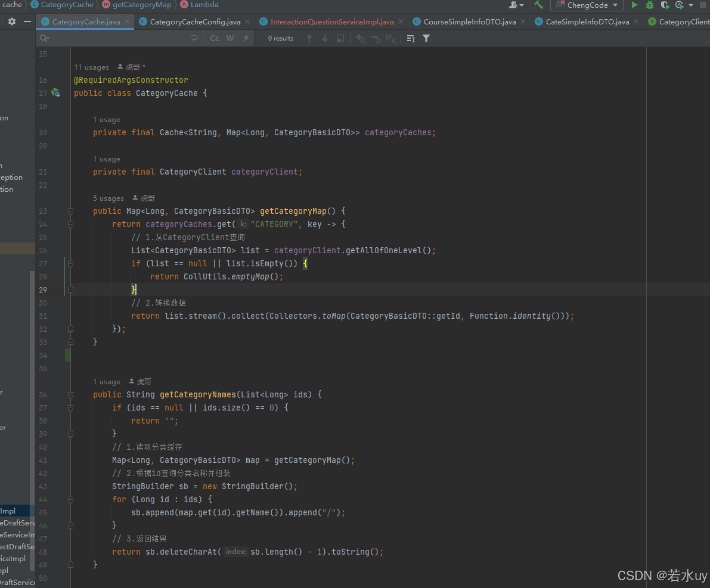Click Lambda in the breadcrumb
Viewport: 710px width, 588px height.
point(204,5)
